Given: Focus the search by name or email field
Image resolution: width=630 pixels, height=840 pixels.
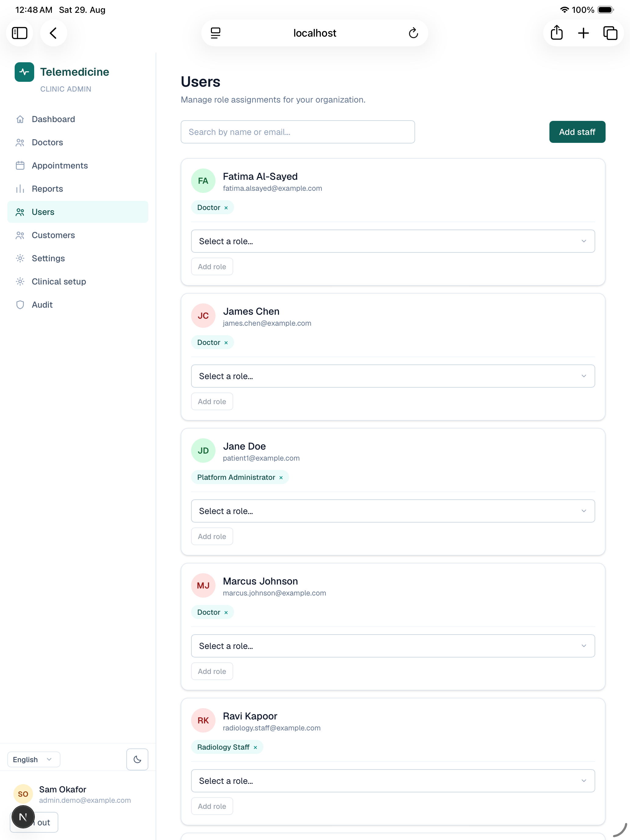Looking at the screenshot, I should tap(298, 132).
